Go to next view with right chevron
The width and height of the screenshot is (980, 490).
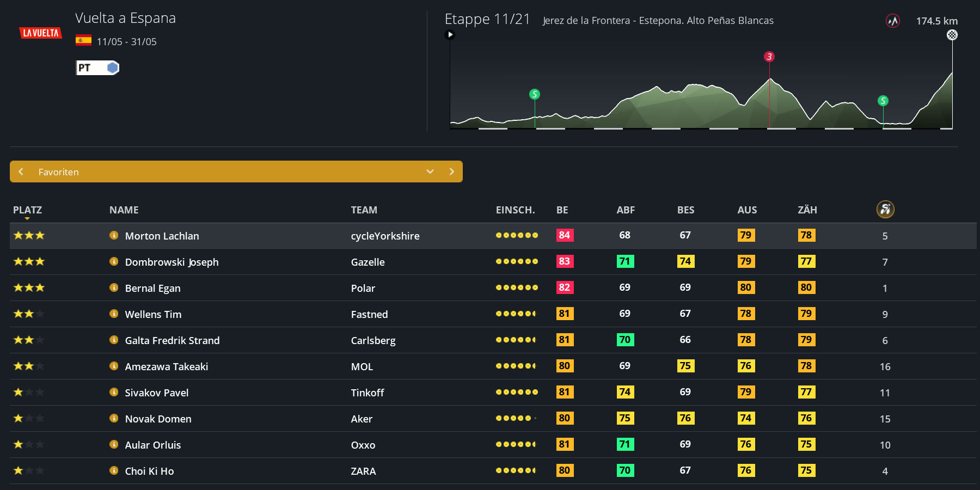pos(451,171)
